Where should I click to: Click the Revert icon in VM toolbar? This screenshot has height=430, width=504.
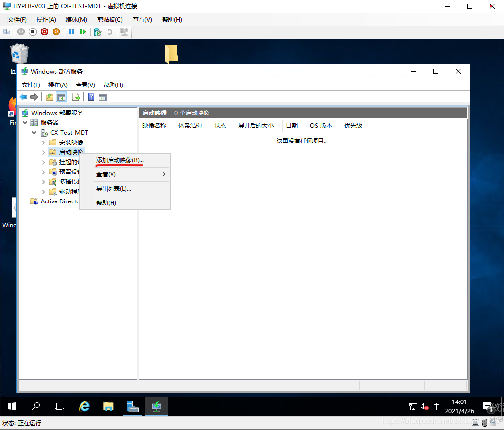click(x=110, y=32)
